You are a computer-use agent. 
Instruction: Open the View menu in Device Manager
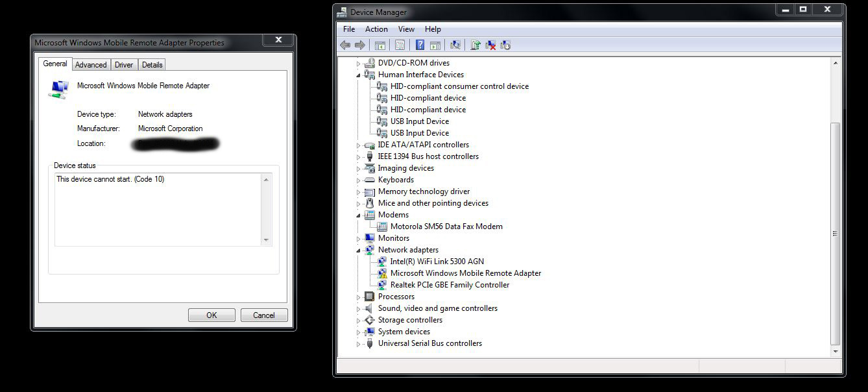[406, 29]
